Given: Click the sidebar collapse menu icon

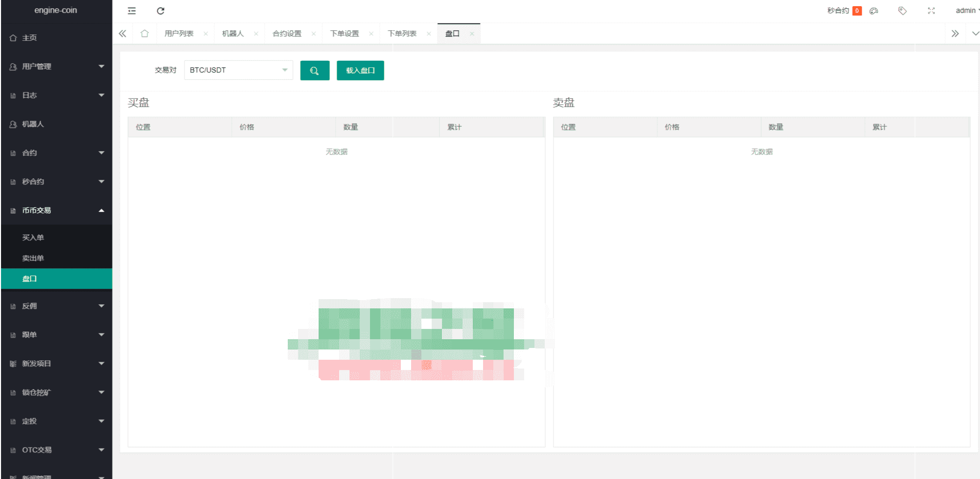Looking at the screenshot, I should (132, 11).
